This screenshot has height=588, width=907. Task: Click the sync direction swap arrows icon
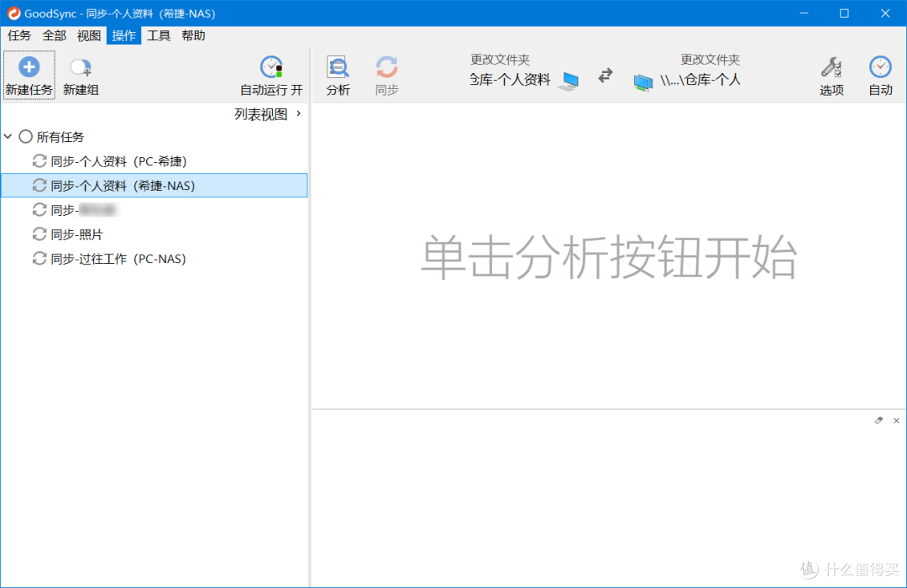[x=606, y=76]
